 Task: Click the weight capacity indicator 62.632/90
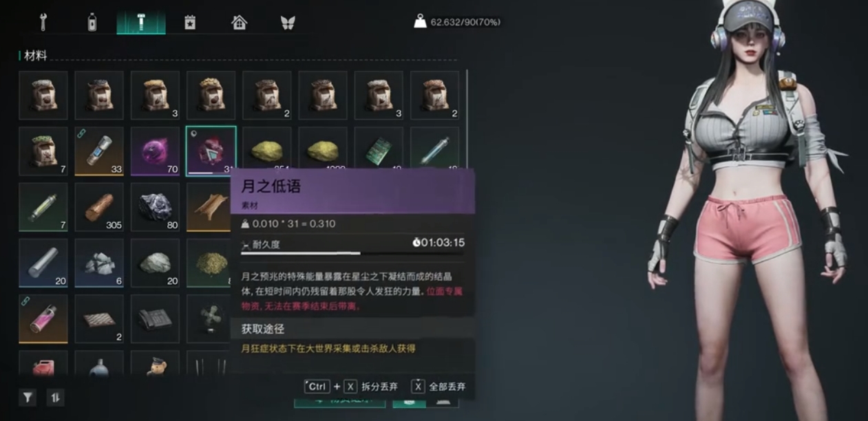point(457,22)
